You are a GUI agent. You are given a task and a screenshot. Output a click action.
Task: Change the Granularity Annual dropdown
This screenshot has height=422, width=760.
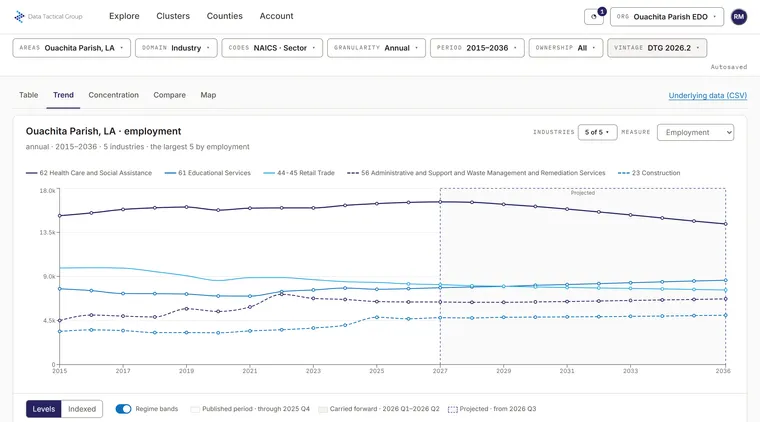pos(377,48)
